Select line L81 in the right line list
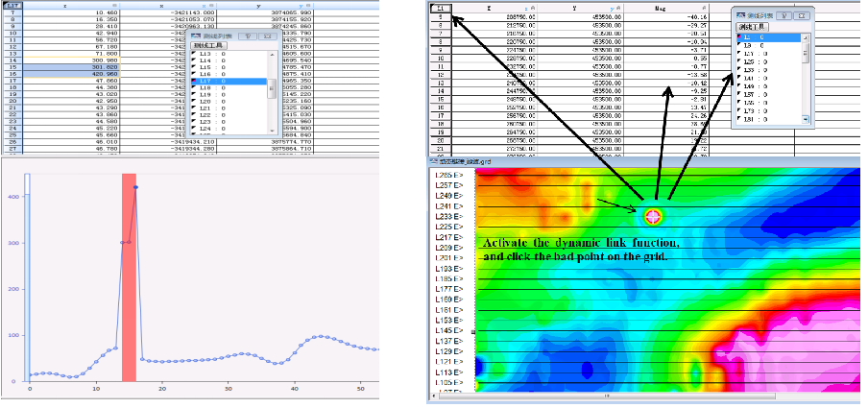Image resolution: width=868 pixels, height=408 pixels. (x=768, y=119)
